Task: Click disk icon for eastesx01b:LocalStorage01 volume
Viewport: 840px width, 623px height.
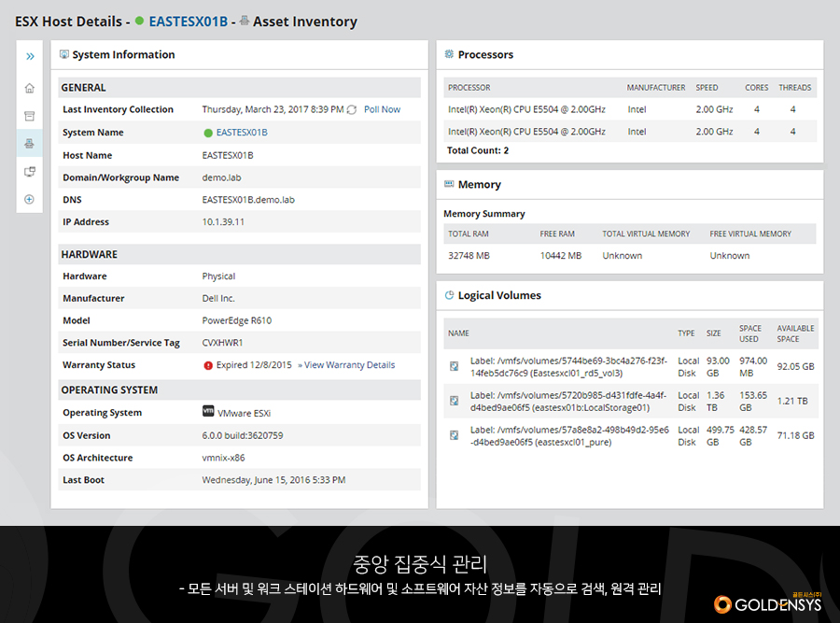Action: tap(454, 401)
